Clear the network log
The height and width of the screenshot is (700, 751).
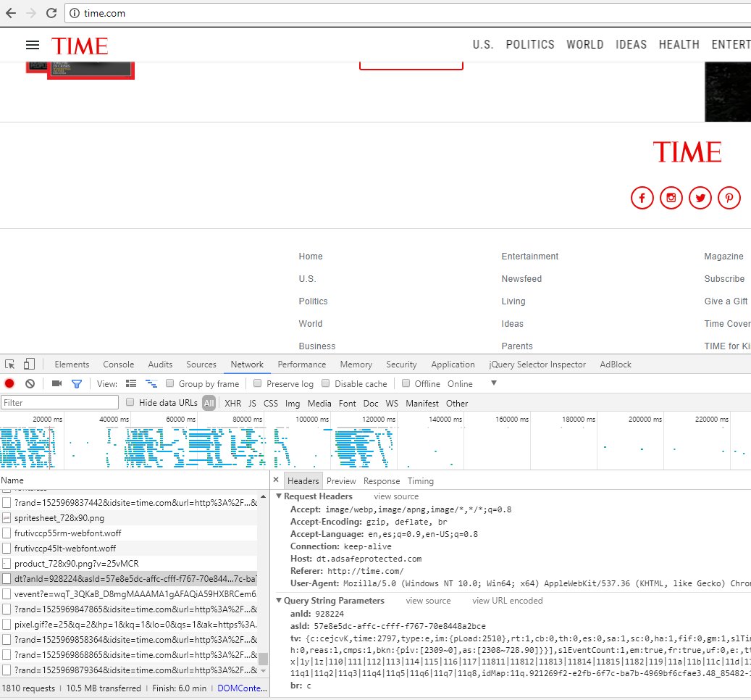click(29, 383)
